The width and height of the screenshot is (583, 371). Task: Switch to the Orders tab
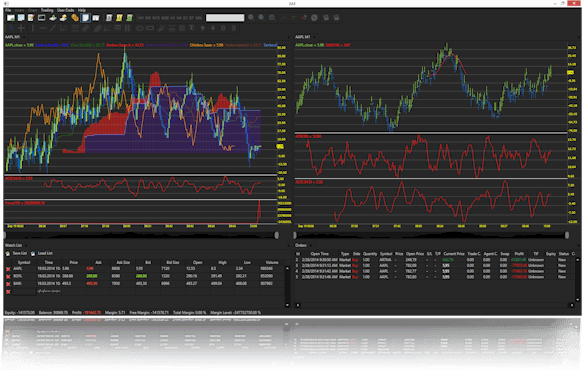click(x=300, y=245)
